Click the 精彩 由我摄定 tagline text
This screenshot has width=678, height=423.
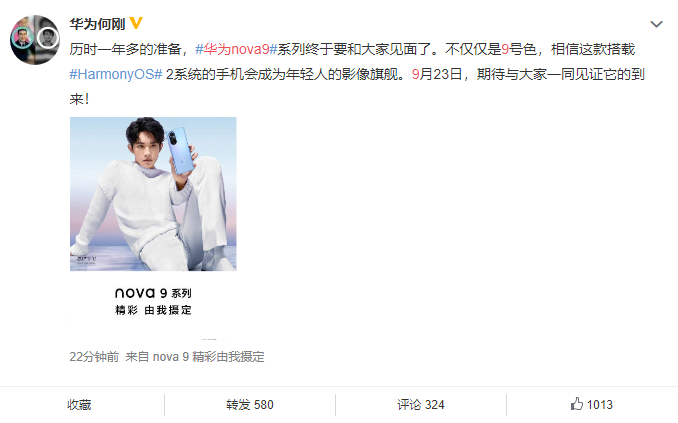click(x=153, y=310)
